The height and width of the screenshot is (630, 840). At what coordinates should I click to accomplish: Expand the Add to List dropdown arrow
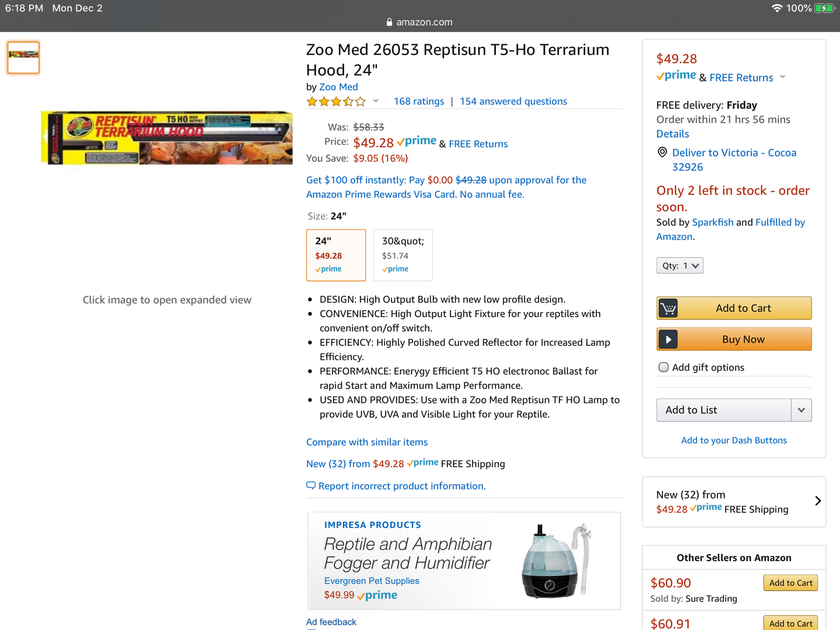click(x=801, y=410)
